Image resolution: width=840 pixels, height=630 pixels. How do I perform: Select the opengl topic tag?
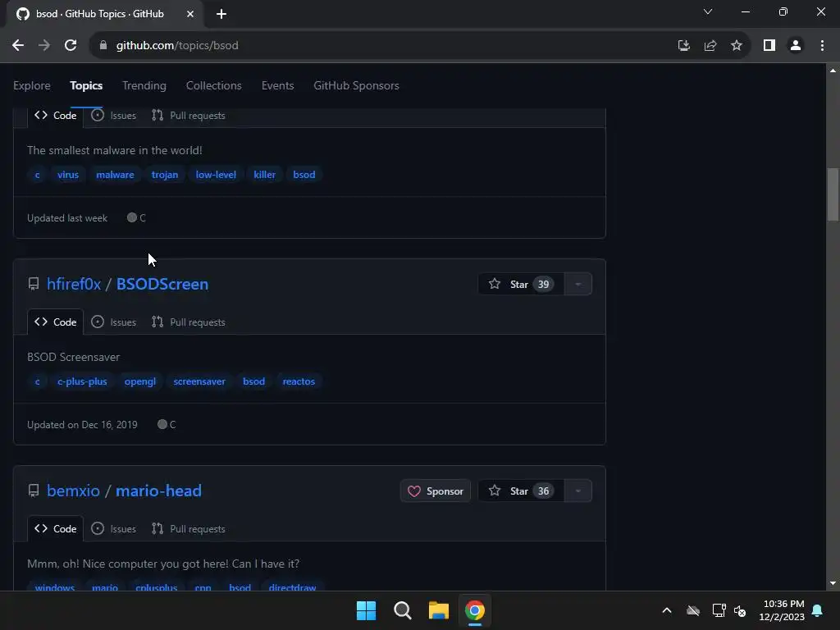click(139, 381)
